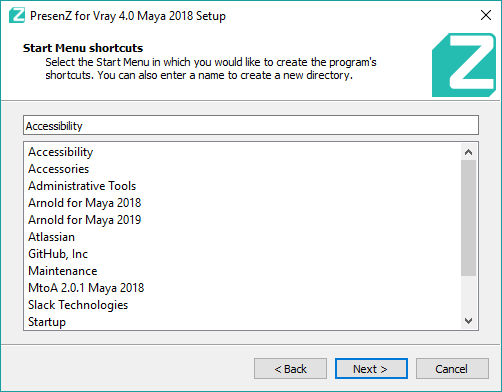Focus the Start Menu folder name field
Screen dimensions: 502x392
pyautogui.click(x=251, y=125)
